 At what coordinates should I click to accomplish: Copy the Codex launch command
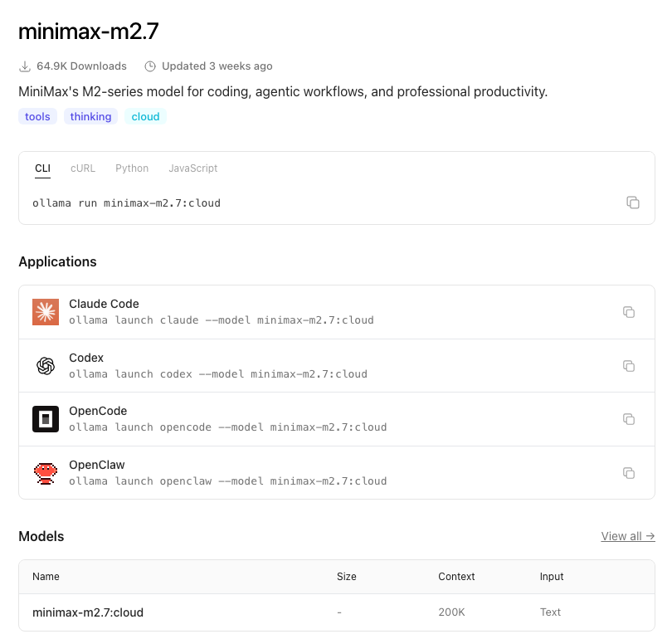629,366
